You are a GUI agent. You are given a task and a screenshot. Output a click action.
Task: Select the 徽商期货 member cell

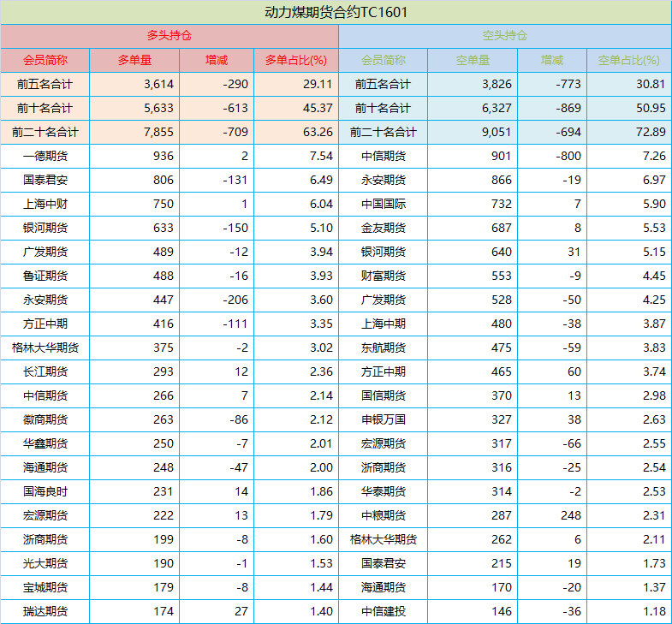coord(45,419)
